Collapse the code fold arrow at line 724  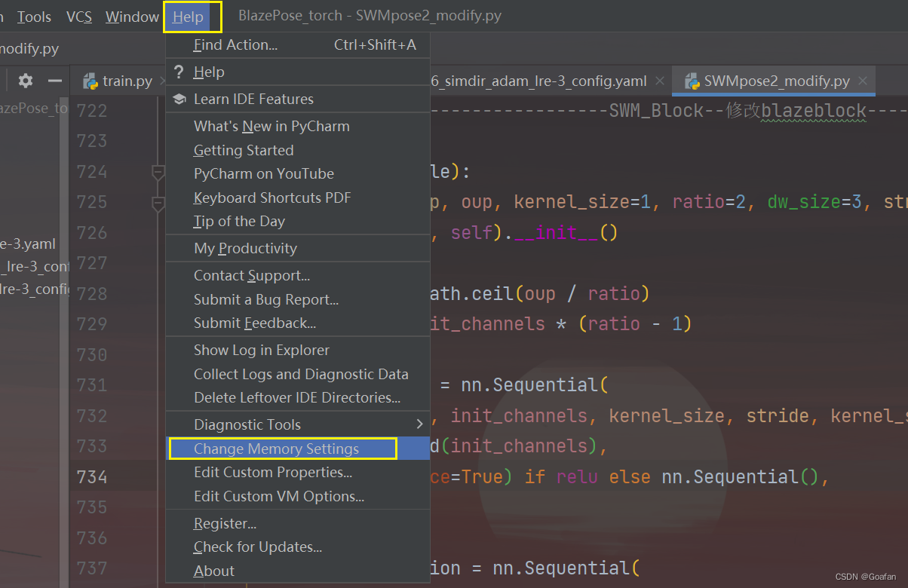click(x=158, y=171)
